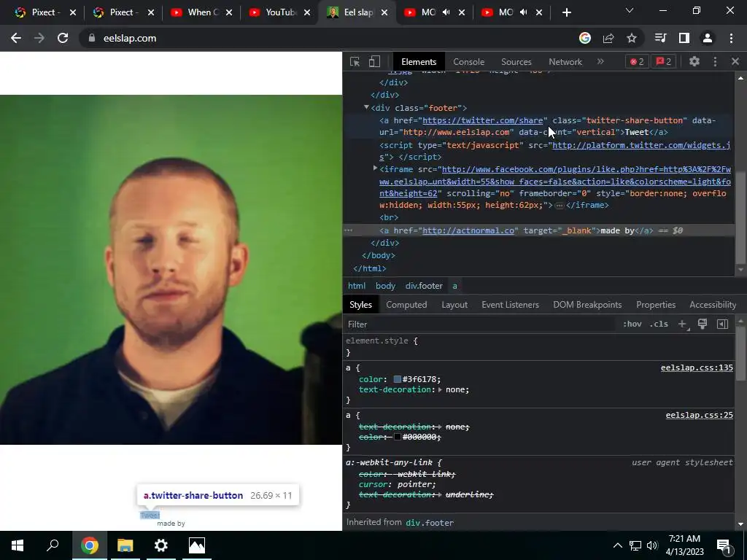Open Chrome three-dot menu
Viewport: 747px width, 560px height.
pos(731,38)
